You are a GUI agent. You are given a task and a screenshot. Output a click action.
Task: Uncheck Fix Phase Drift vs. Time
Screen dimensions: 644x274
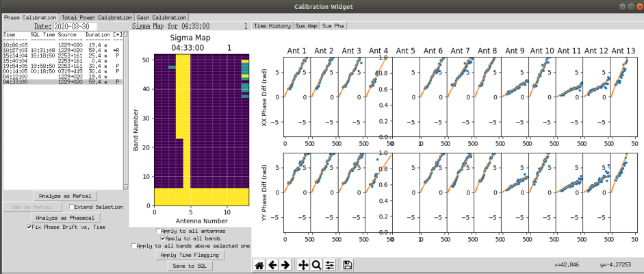click(x=29, y=227)
